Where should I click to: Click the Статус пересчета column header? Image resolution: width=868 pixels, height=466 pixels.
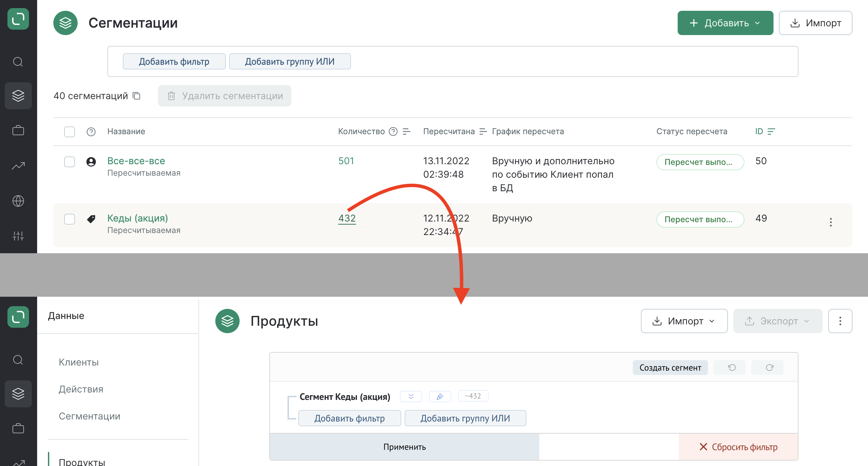click(x=692, y=132)
